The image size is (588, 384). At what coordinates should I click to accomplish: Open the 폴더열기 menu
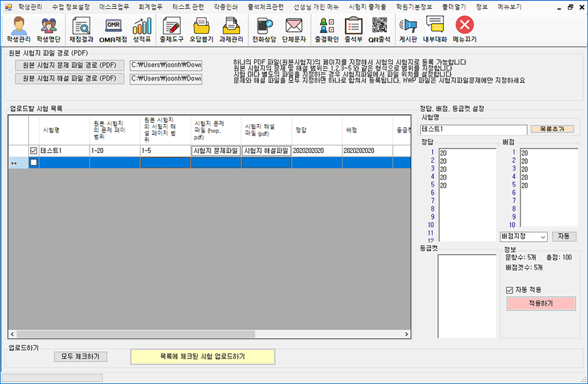(454, 7)
